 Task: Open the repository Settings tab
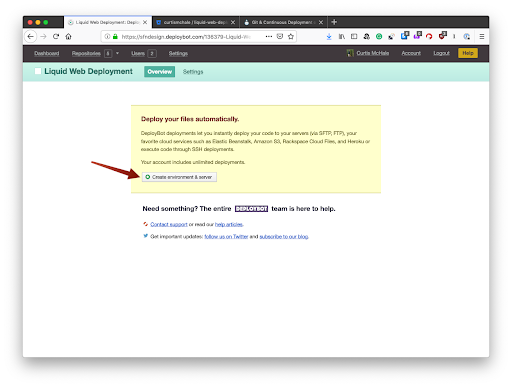tap(193, 72)
